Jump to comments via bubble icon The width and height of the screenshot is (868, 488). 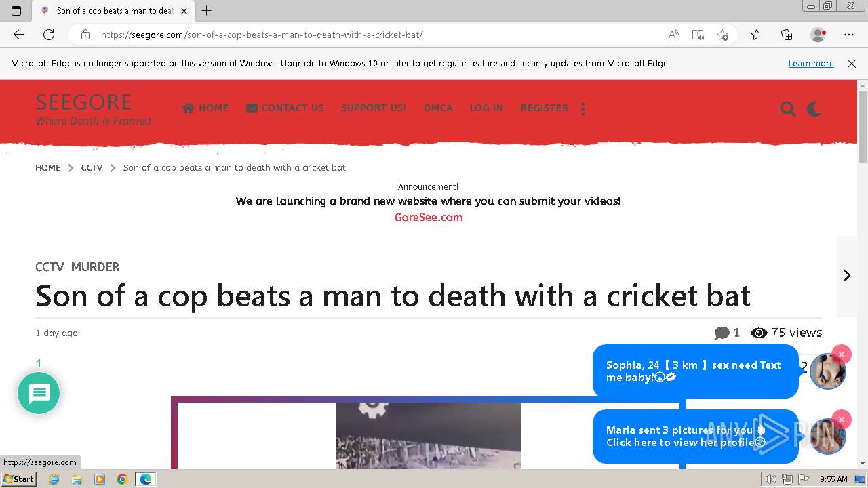(x=722, y=333)
